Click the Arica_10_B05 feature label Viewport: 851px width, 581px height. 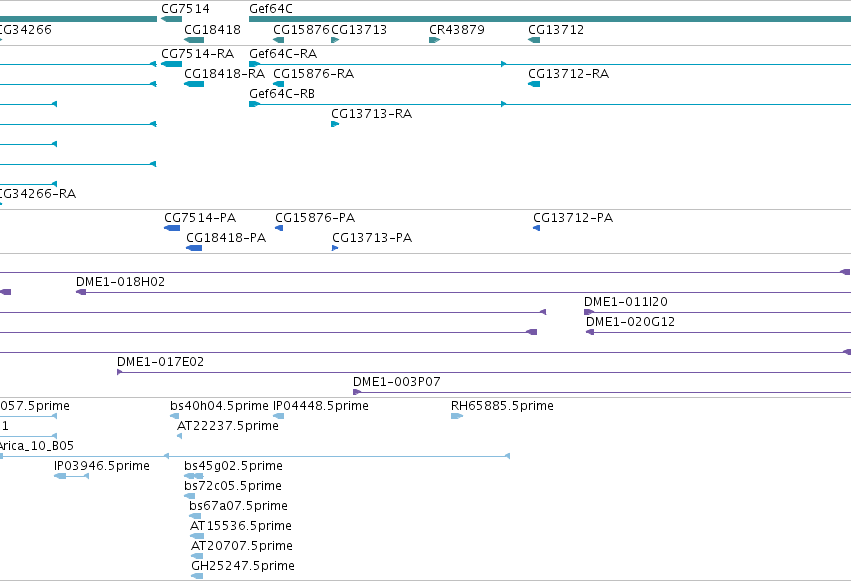pos(36,446)
